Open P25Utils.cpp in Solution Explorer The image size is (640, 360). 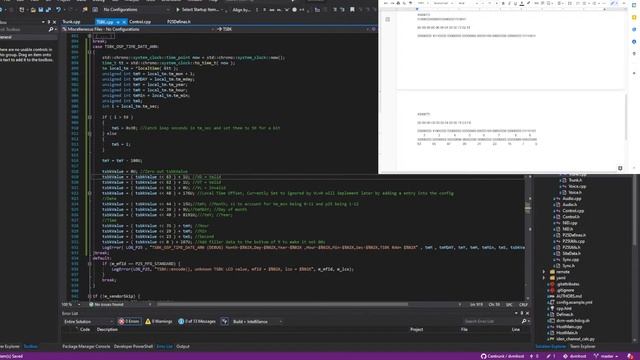pos(573,241)
